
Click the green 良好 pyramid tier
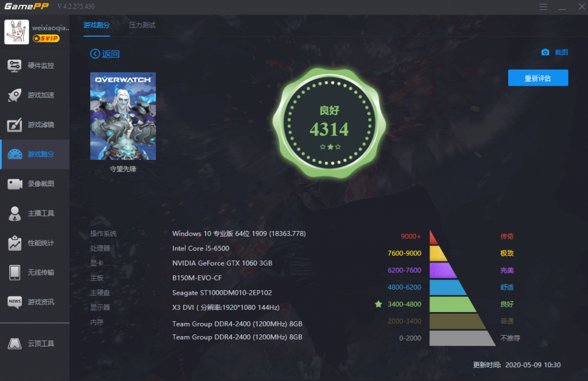pyautogui.click(x=452, y=305)
